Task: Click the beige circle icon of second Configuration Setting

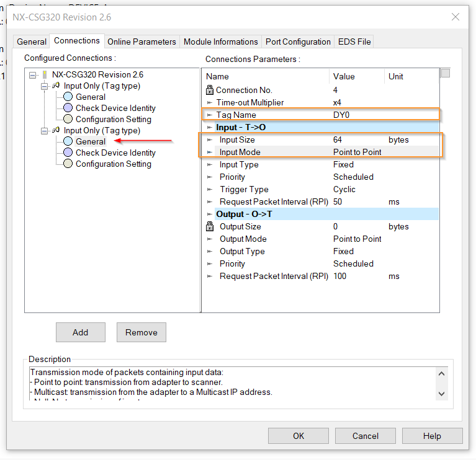Action: click(68, 164)
